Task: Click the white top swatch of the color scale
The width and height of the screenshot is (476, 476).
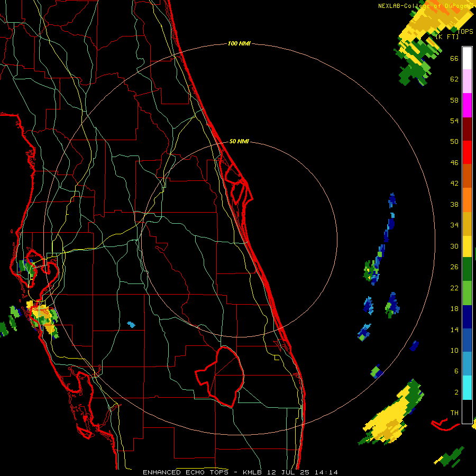Action: [x=467, y=58]
